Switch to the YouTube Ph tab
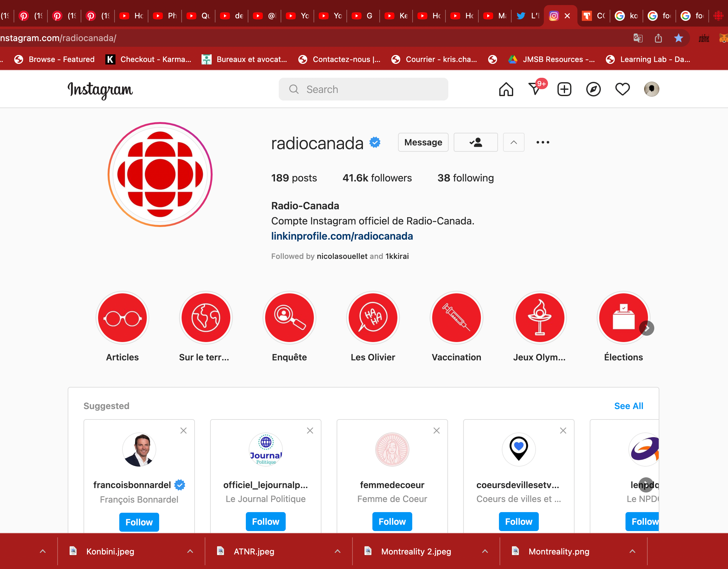 click(165, 16)
